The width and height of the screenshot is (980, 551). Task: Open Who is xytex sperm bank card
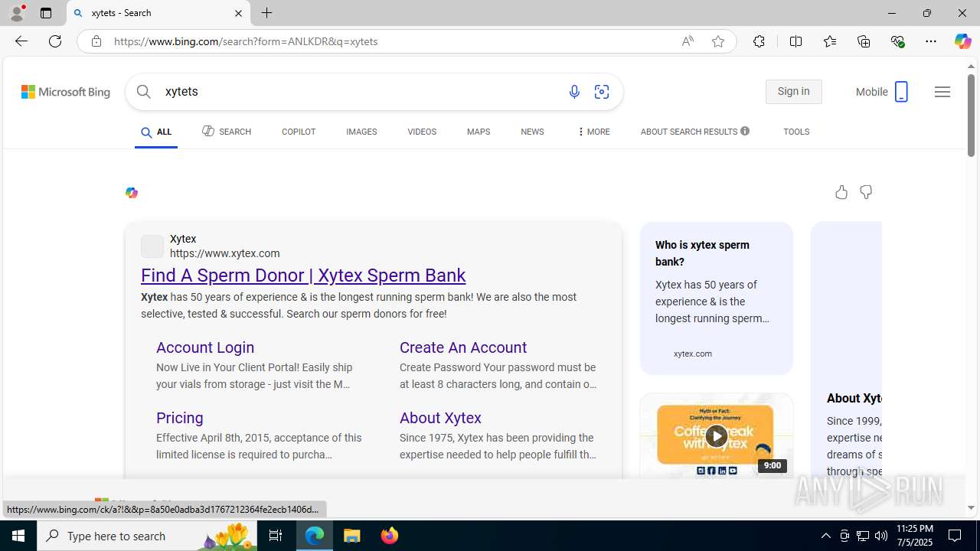[717, 298]
